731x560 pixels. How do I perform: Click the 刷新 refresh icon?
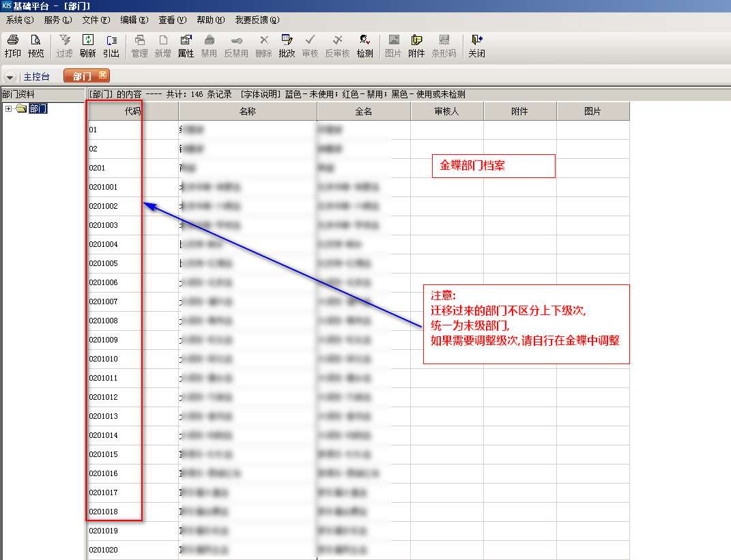click(x=87, y=46)
